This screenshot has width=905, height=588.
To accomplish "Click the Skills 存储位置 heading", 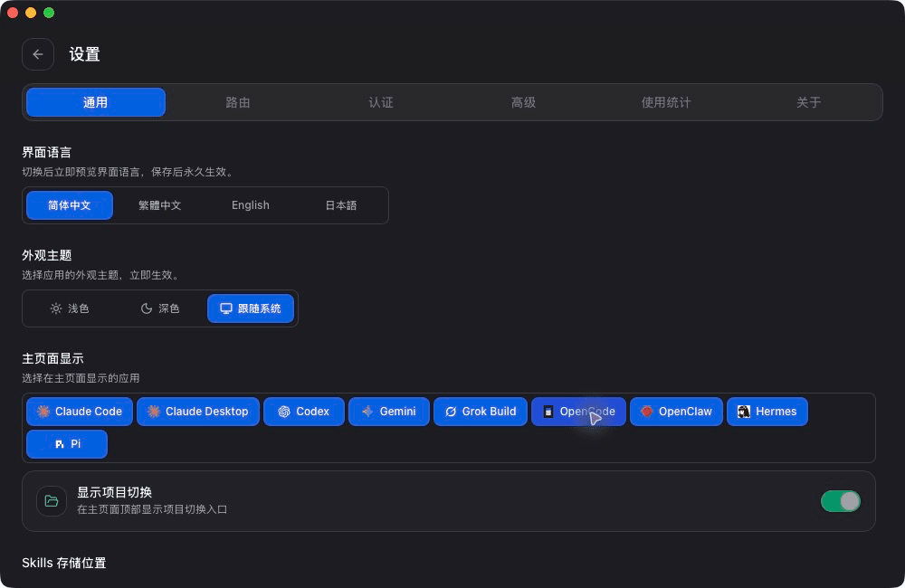I will (x=64, y=563).
